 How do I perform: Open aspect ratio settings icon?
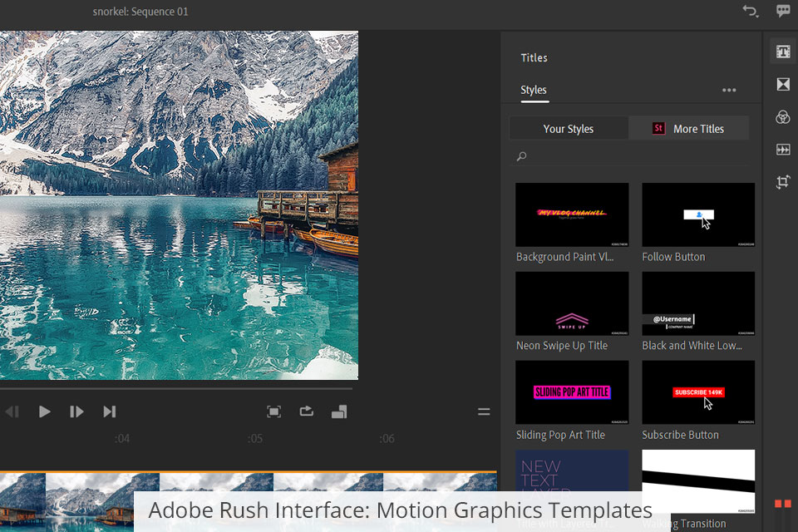click(339, 411)
